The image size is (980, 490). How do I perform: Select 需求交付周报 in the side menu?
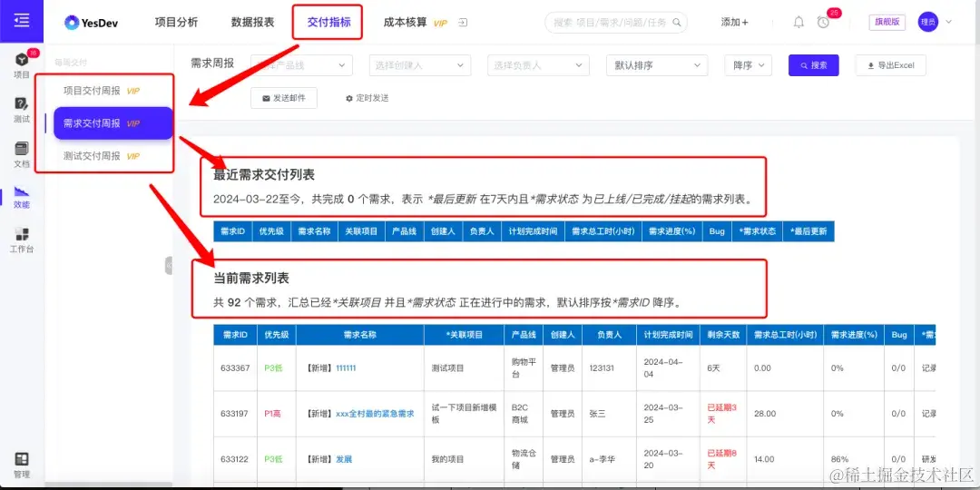point(113,123)
